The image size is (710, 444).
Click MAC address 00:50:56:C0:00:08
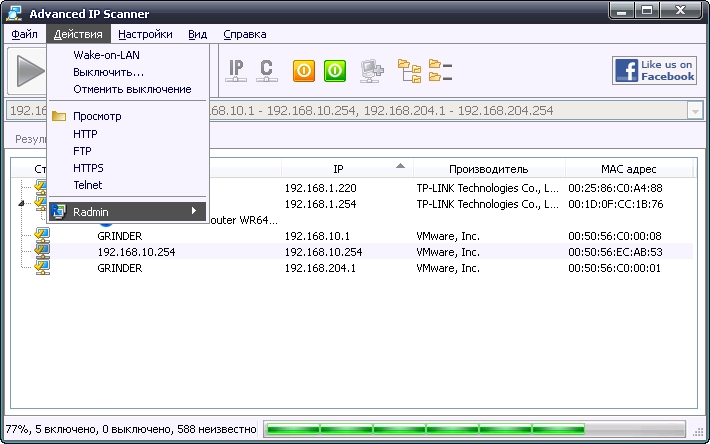(x=614, y=236)
